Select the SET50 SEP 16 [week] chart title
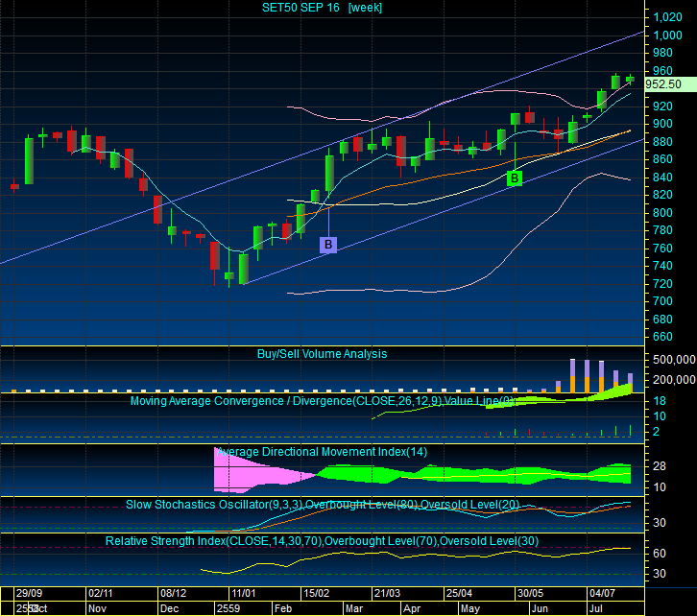Screen dimensions: 697x616 tap(322, 8)
